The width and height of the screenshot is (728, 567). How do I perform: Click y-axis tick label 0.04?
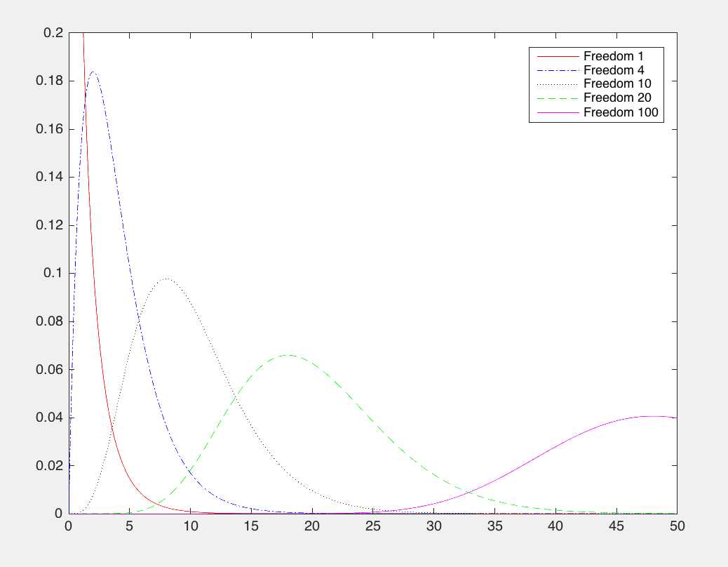point(49,418)
